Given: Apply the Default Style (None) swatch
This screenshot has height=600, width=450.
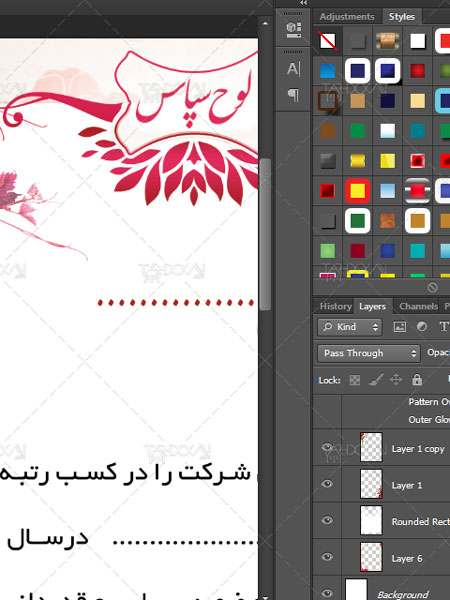Looking at the screenshot, I should (x=328, y=41).
